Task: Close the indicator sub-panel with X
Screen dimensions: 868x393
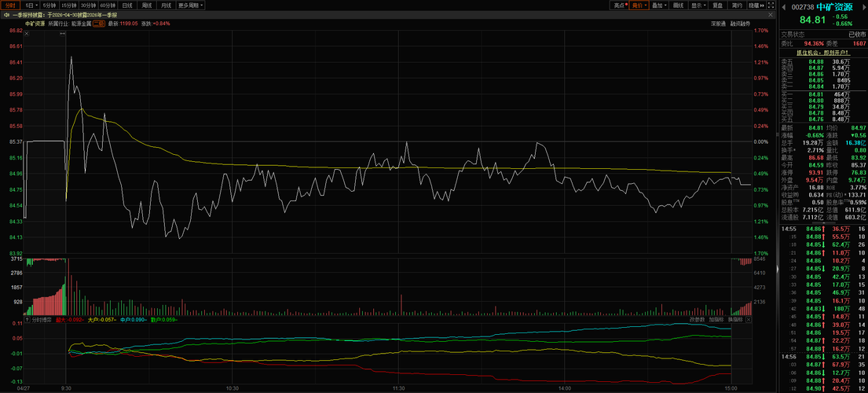Action: [x=749, y=319]
